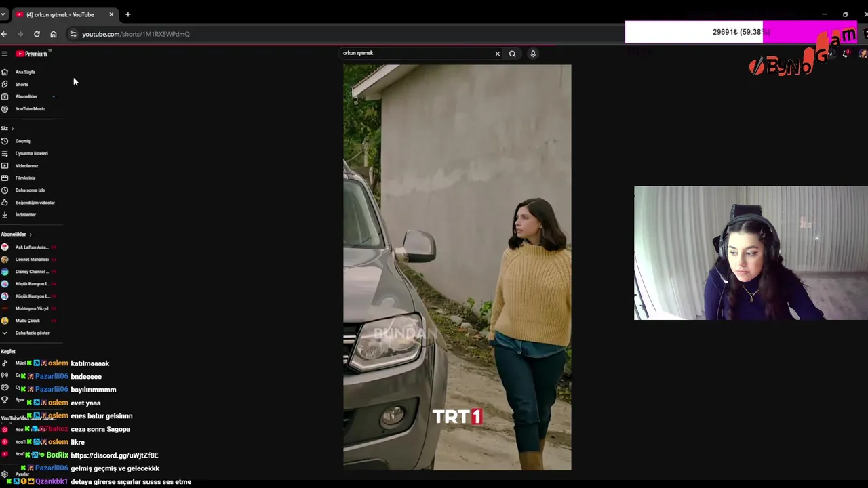
Task: Reload the page in browser
Action: pyautogui.click(x=37, y=34)
